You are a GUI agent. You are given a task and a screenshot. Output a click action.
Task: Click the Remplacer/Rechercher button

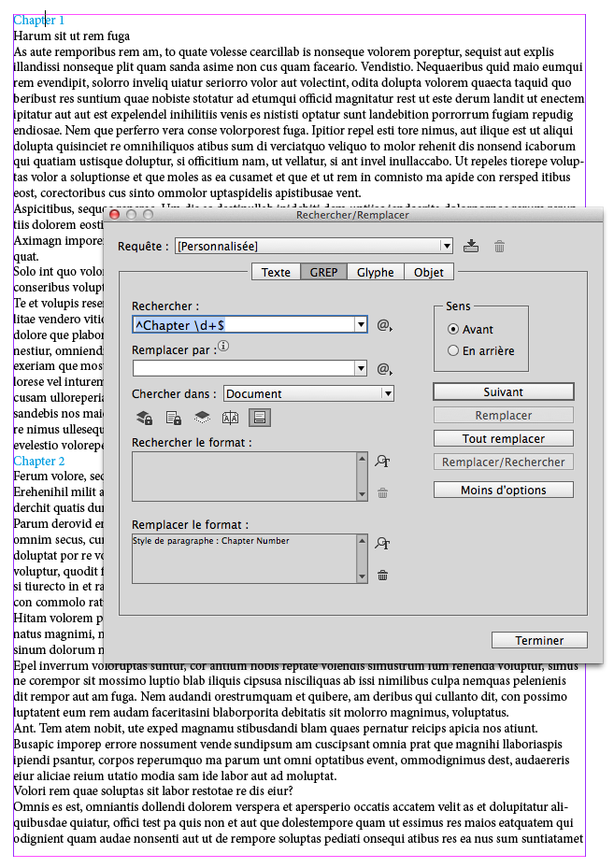click(x=504, y=462)
